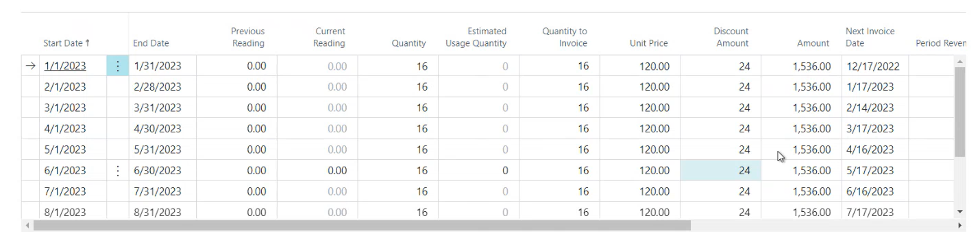Image resolution: width=980 pixels, height=249 pixels.
Task: Click the horizontal scrollbar left arrow
Action: (x=27, y=225)
